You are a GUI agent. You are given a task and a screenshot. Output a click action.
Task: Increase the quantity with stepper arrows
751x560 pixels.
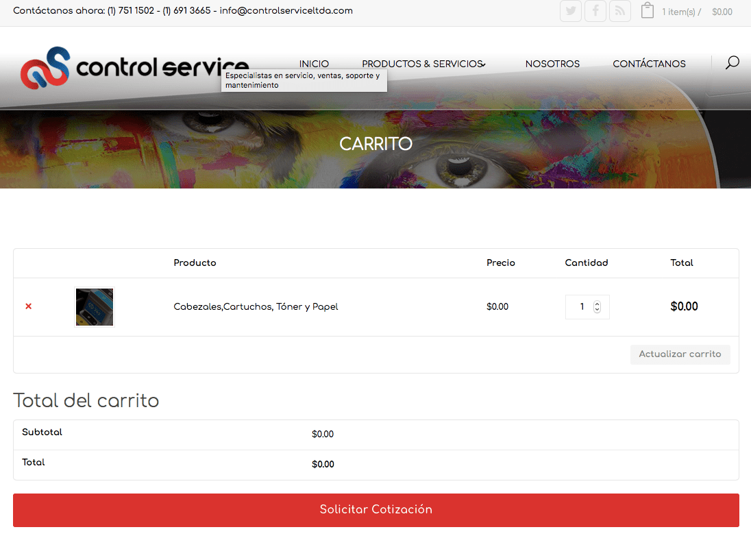597,304
